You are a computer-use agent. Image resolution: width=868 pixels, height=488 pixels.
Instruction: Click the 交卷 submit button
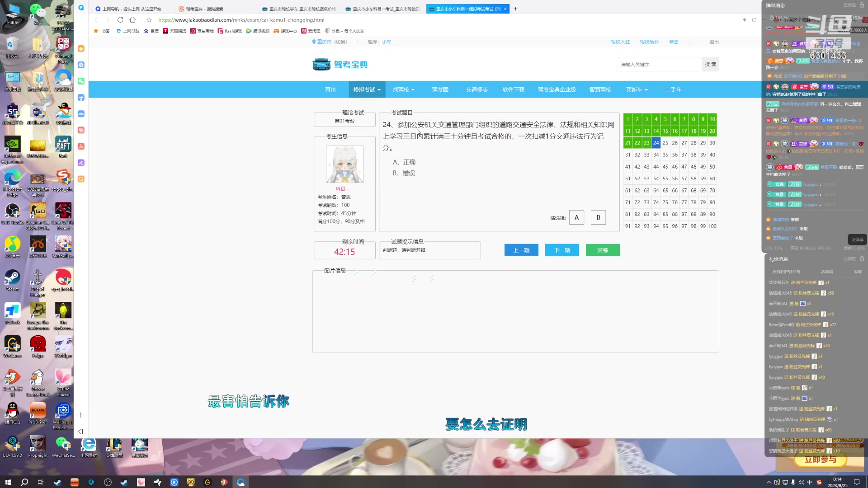[603, 250]
